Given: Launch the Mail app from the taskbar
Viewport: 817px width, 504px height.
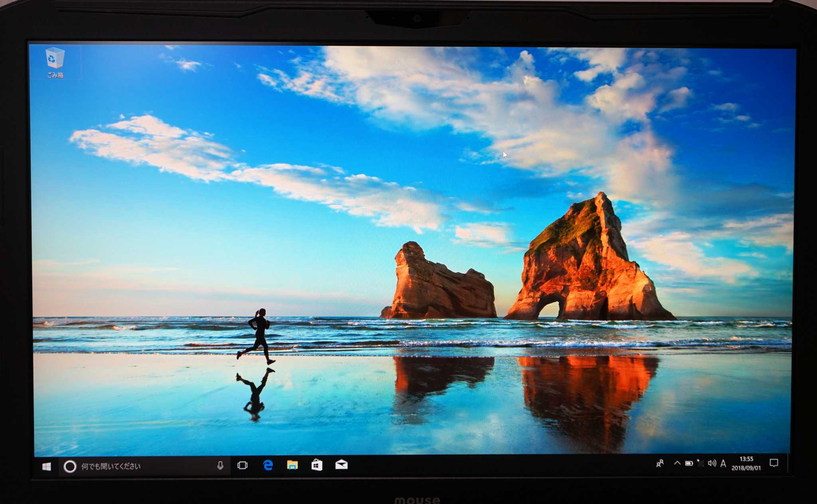Looking at the screenshot, I should [x=341, y=465].
